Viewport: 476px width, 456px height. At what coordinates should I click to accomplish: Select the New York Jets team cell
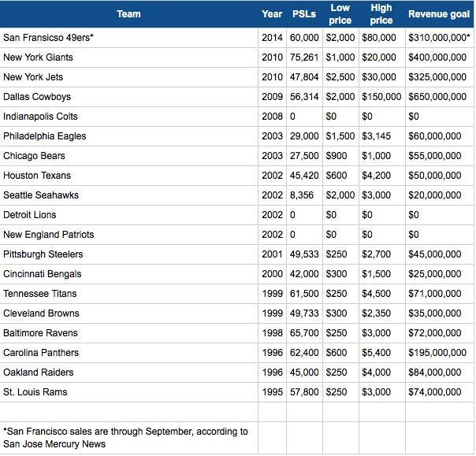(128, 77)
